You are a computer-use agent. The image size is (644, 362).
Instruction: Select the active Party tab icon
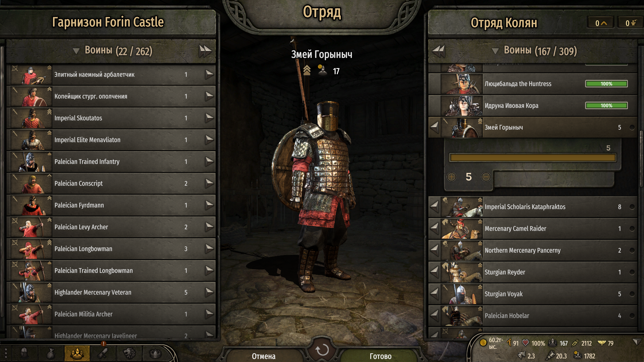tap(77, 353)
